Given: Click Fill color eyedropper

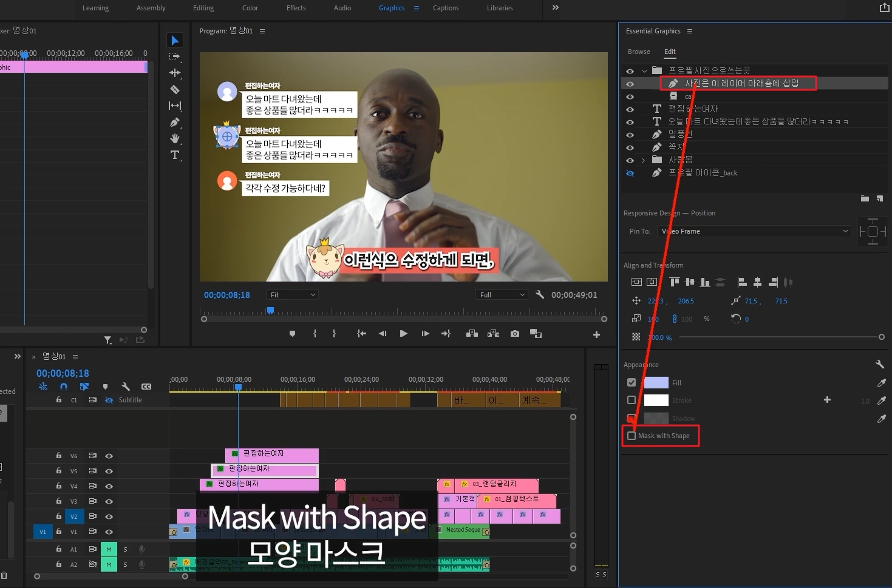Looking at the screenshot, I should (881, 383).
